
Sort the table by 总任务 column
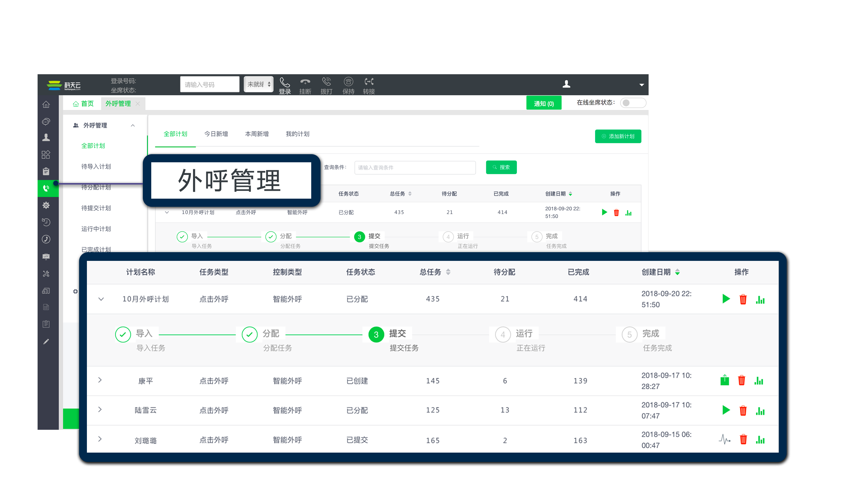pos(448,272)
